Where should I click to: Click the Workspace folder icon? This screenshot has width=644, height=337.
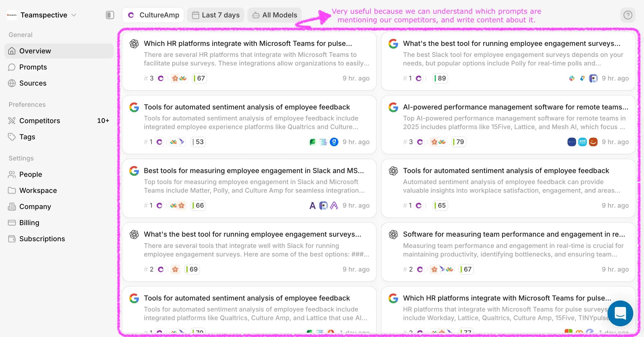click(12, 191)
